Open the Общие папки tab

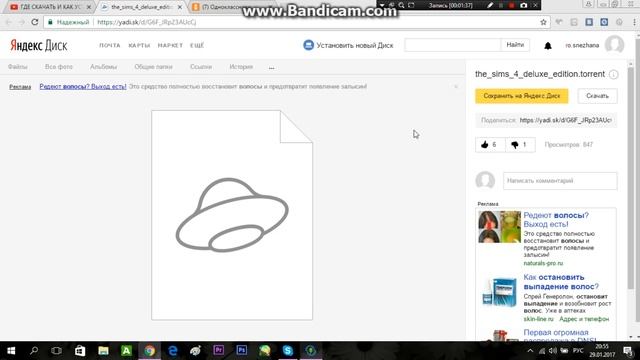153,67
